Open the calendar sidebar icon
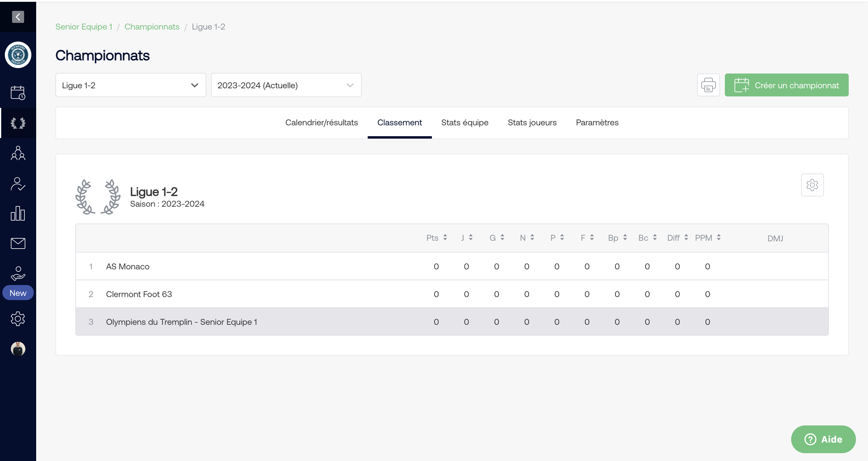Viewport: 868px width, 461px height. click(18, 93)
